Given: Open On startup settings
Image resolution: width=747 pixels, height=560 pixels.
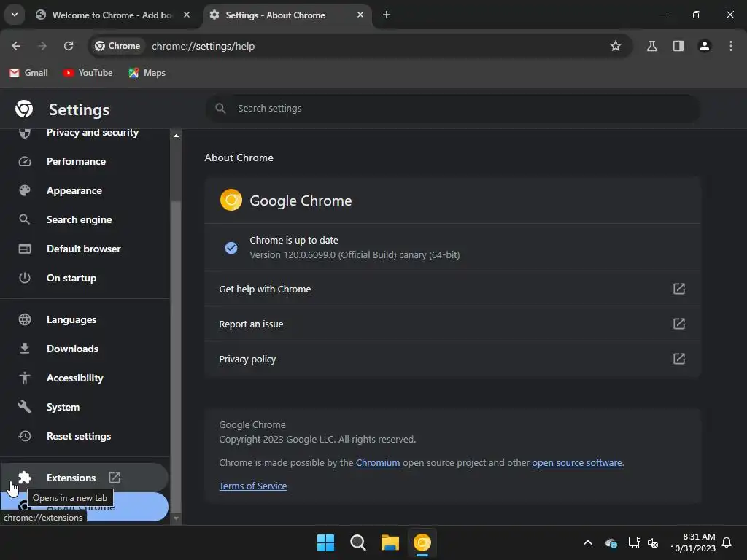Looking at the screenshot, I should click(x=85, y=278).
